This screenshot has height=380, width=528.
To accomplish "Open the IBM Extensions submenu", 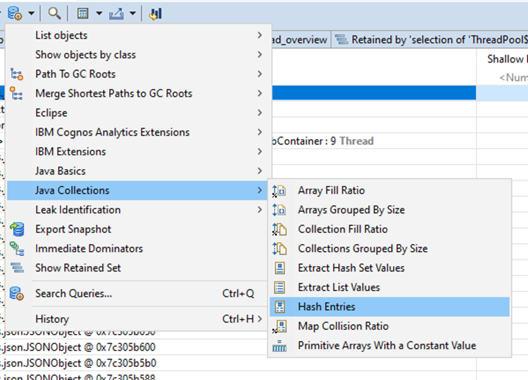I will (137, 152).
